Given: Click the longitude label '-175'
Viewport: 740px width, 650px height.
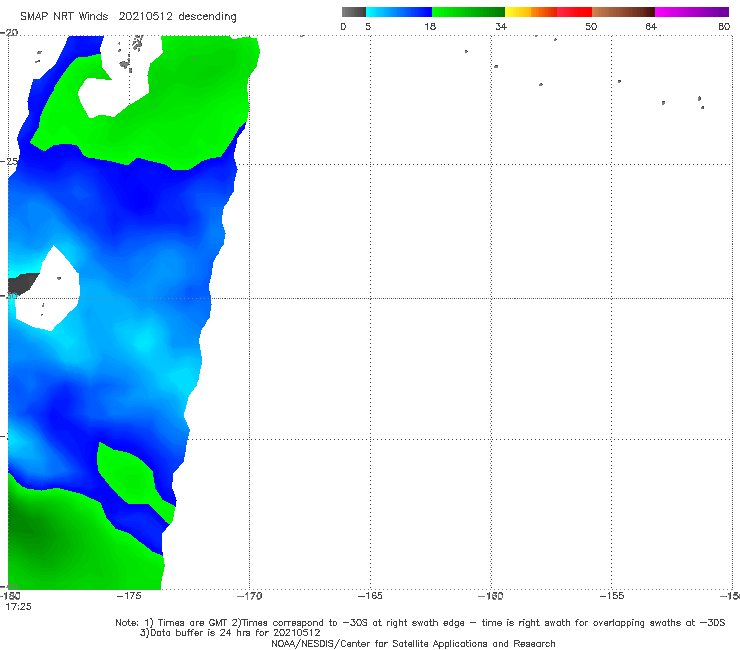Looking at the screenshot, I should (x=129, y=596).
